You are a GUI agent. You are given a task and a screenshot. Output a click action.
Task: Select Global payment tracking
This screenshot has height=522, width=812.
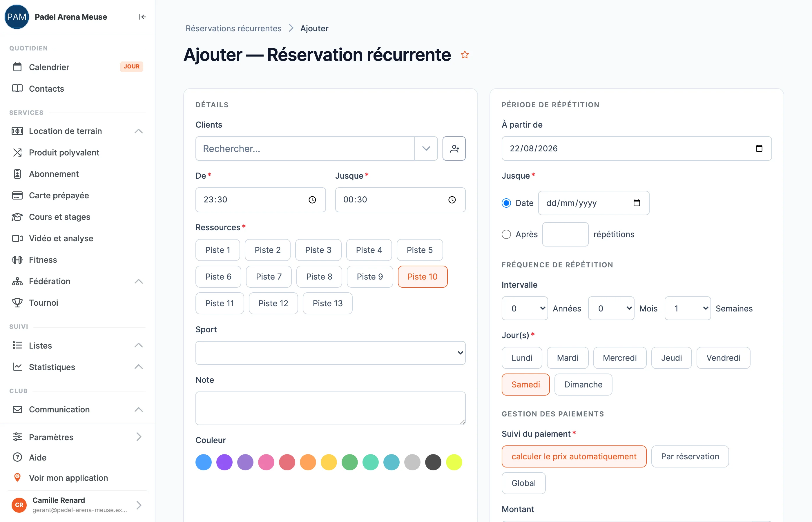523,483
